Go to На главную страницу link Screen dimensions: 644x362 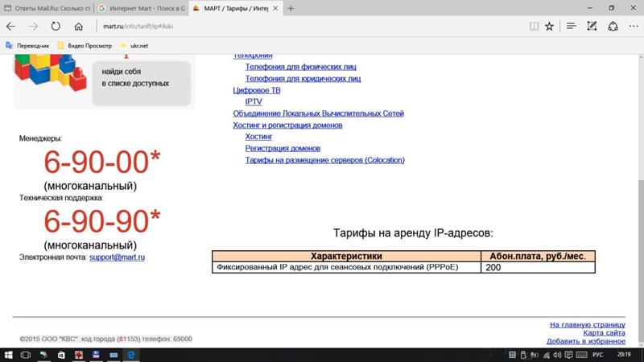[588, 325]
